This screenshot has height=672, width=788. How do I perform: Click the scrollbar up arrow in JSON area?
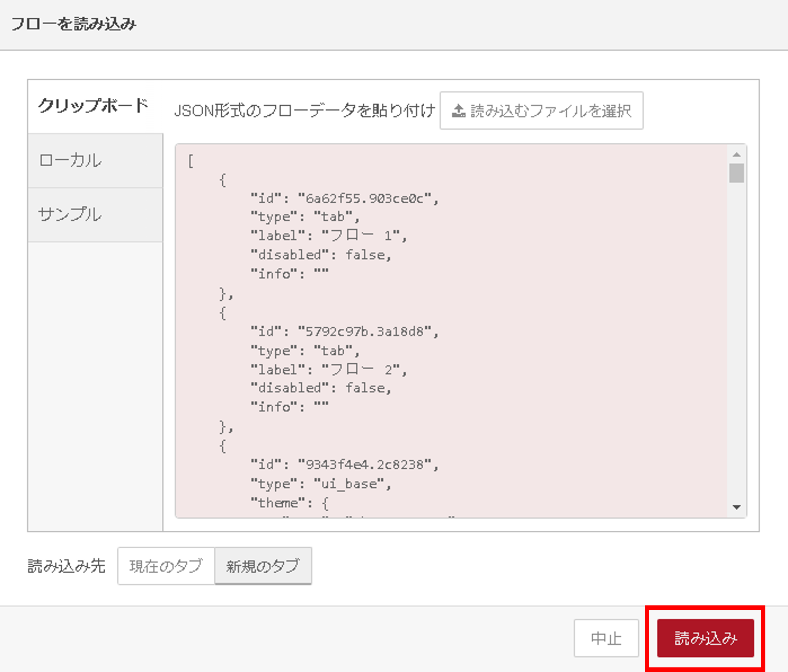pos(737,154)
